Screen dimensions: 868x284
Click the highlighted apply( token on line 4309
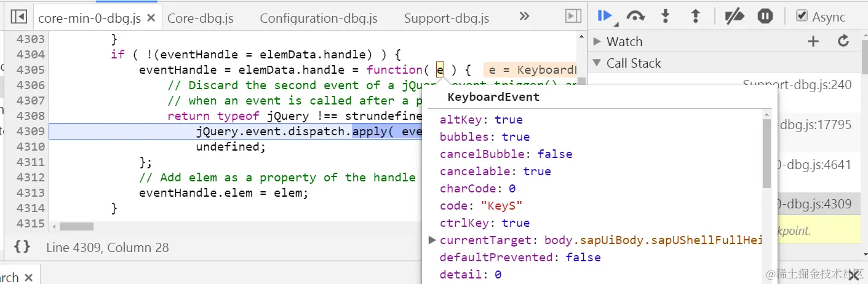point(373,131)
